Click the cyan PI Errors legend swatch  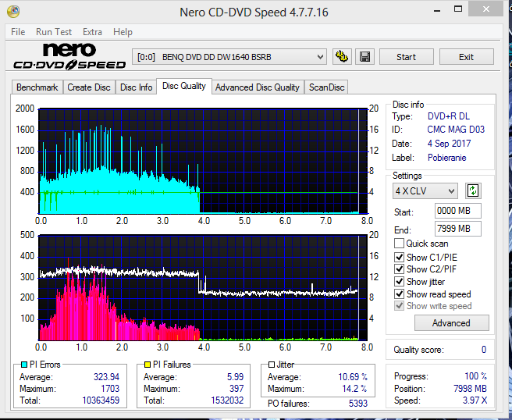pyautogui.click(x=23, y=365)
